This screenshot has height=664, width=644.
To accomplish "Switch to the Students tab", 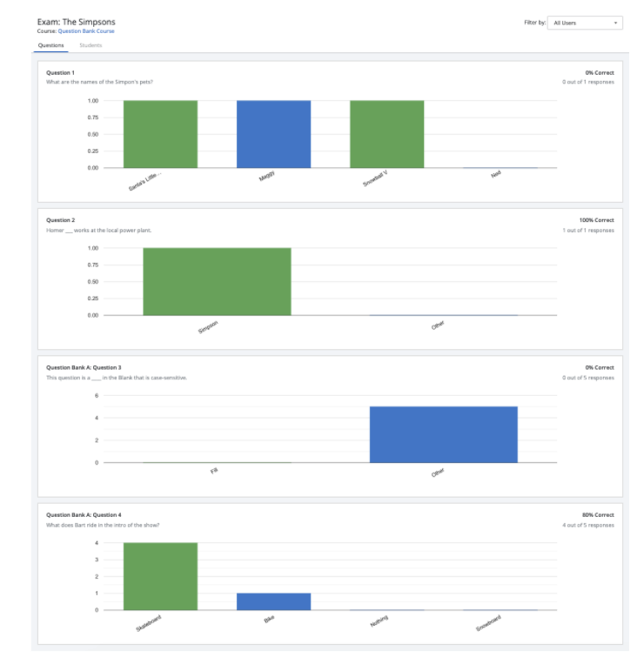I will (91, 44).
